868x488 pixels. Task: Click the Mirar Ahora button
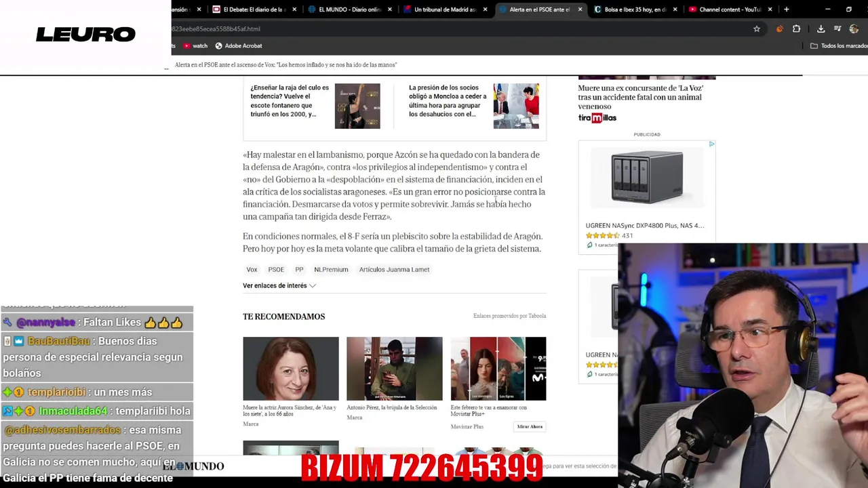(530, 427)
